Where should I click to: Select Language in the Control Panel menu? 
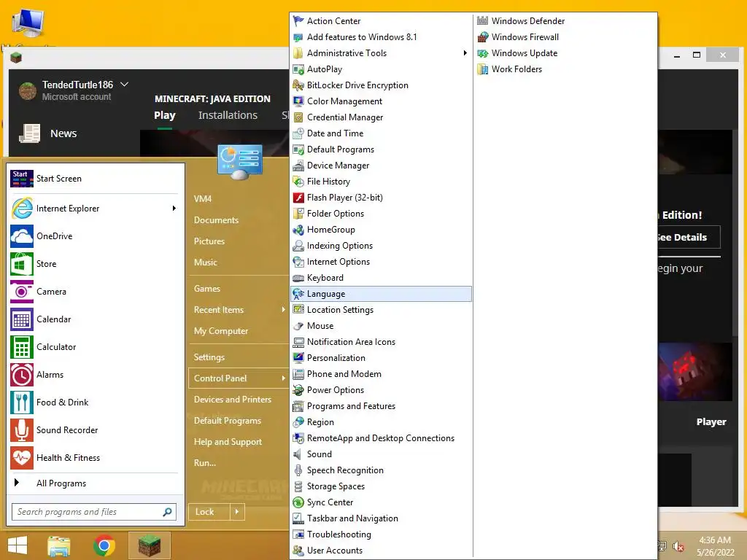381,294
